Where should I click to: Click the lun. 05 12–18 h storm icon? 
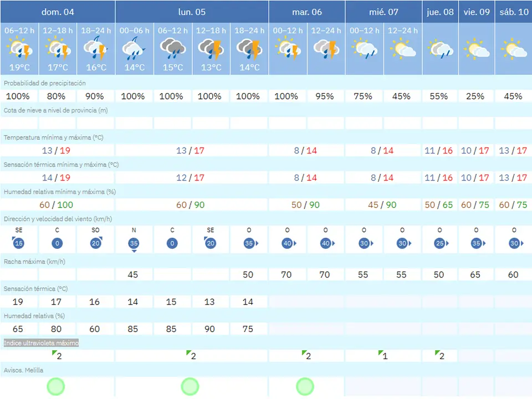(211, 49)
